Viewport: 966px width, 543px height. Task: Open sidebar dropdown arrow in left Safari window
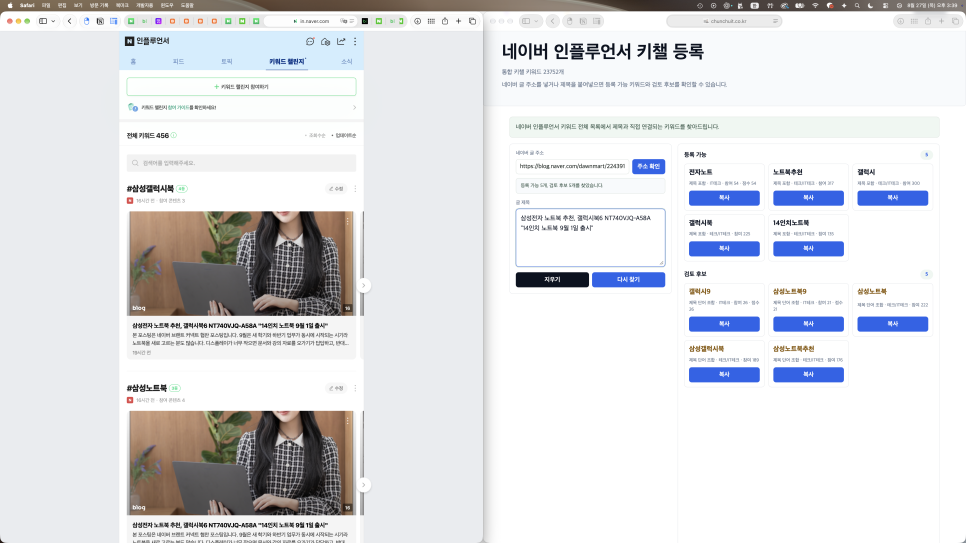pyautogui.click(x=53, y=21)
